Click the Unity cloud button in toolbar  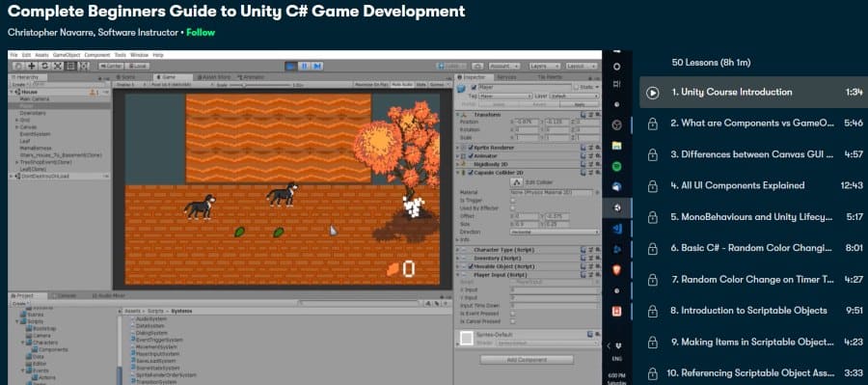coord(477,66)
